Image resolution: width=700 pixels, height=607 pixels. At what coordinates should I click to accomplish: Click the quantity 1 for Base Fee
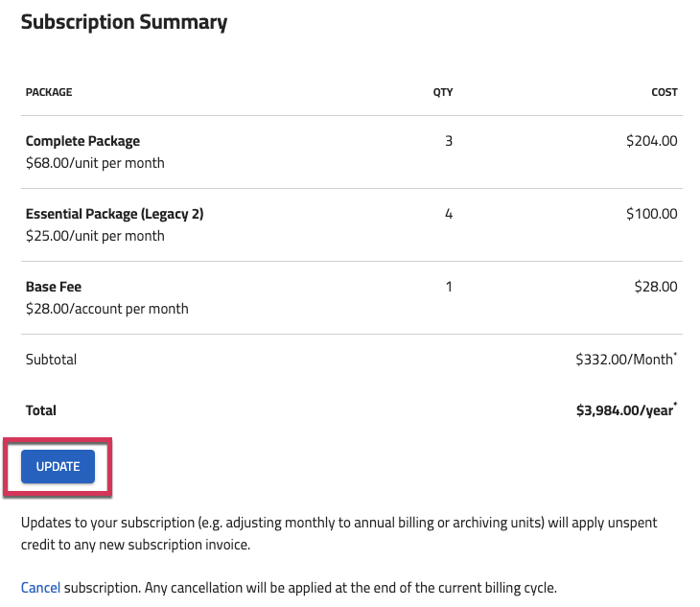coord(449,287)
